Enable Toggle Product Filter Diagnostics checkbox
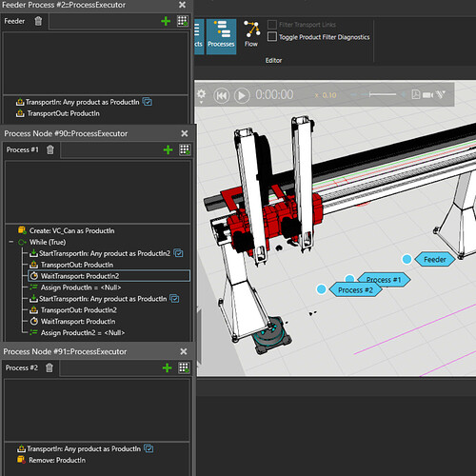Image resolution: width=476 pixels, height=476 pixels. [272, 36]
